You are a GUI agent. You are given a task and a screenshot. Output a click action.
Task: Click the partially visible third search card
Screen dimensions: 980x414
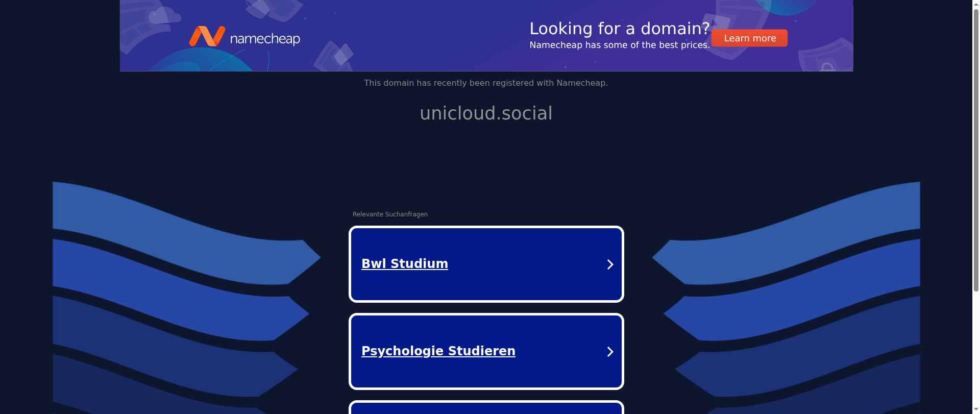(486, 408)
